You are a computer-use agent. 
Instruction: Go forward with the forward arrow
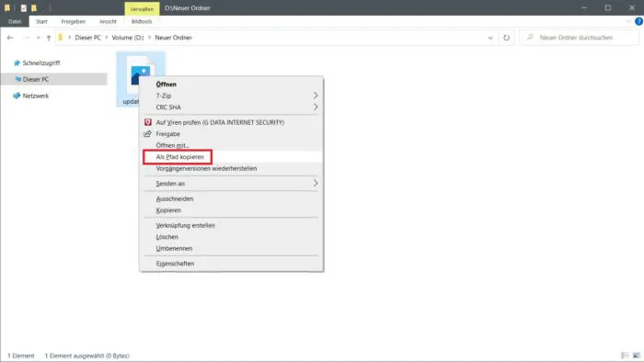point(26,38)
